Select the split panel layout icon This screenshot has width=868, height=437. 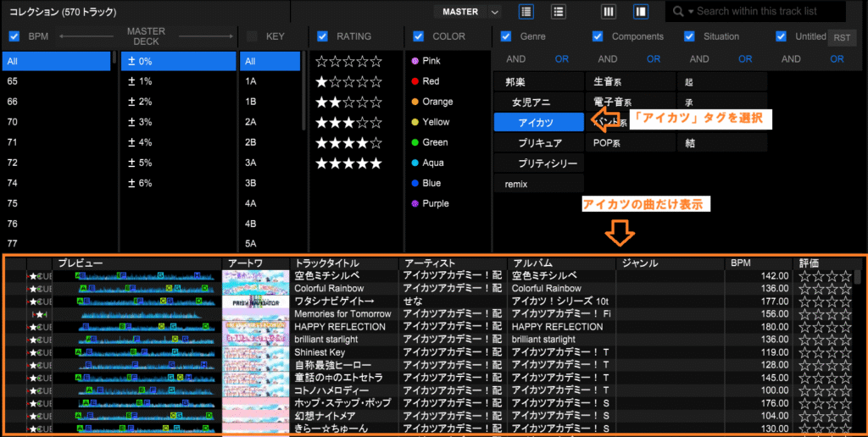(x=640, y=12)
